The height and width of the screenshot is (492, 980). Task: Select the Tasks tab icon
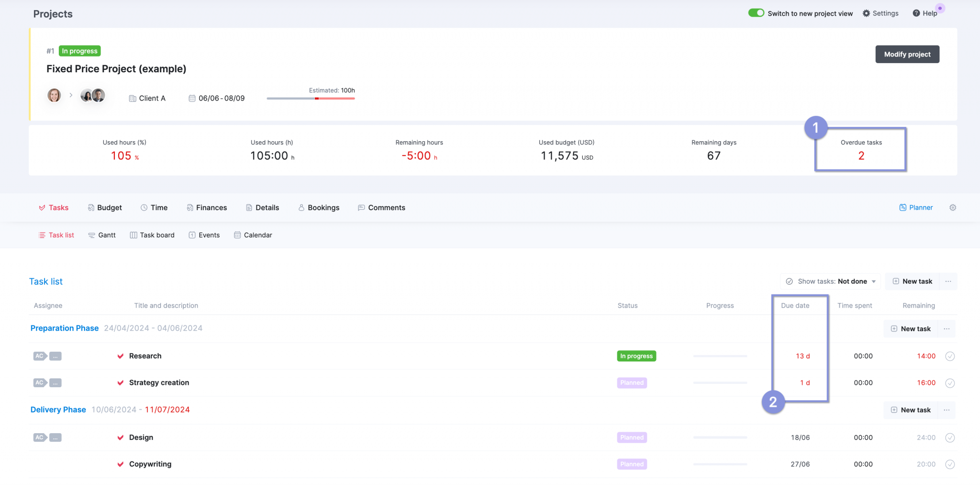pos(42,207)
